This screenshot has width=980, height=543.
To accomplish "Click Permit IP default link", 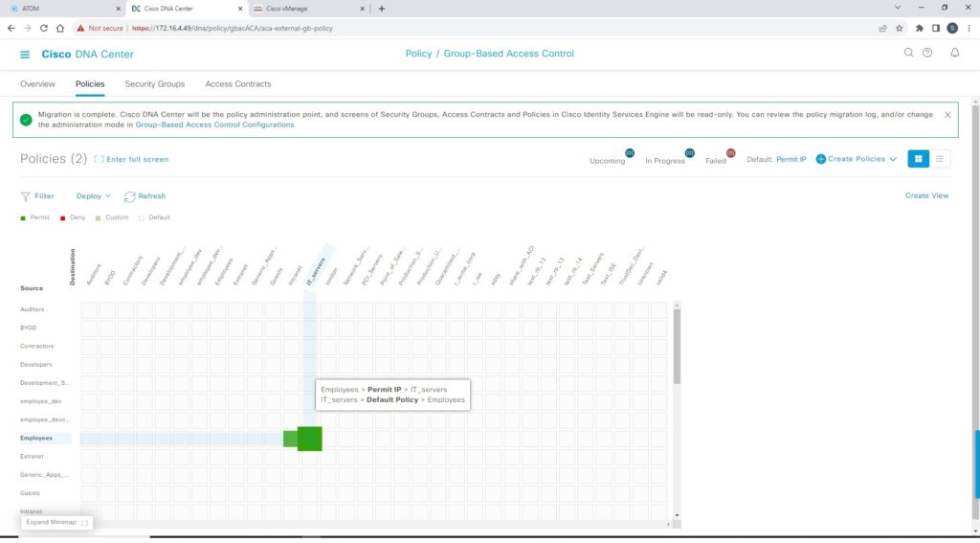I will (x=791, y=160).
